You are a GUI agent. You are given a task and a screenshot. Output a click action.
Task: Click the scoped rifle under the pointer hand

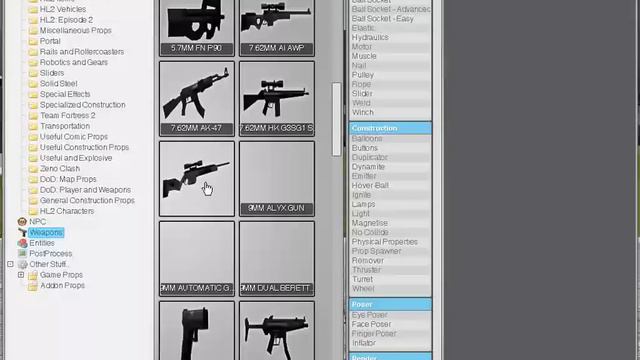coord(197,178)
